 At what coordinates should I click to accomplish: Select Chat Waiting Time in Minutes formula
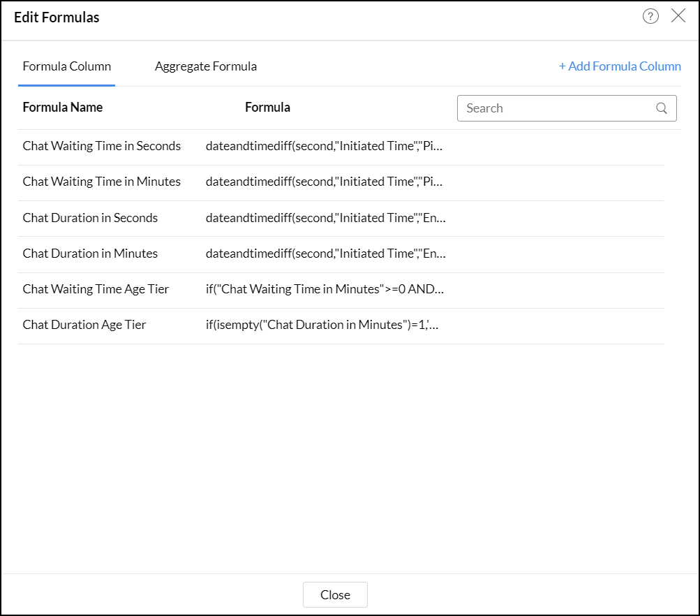(102, 182)
